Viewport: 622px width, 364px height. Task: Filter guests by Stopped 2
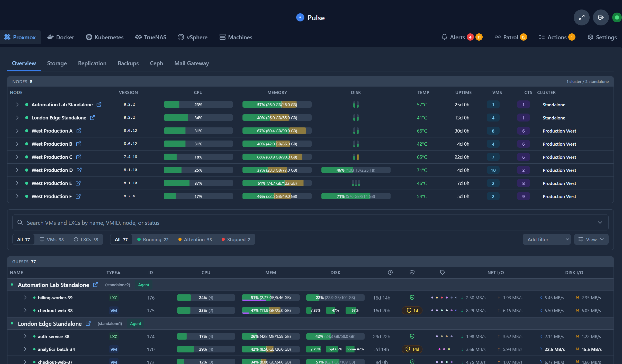tap(236, 239)
